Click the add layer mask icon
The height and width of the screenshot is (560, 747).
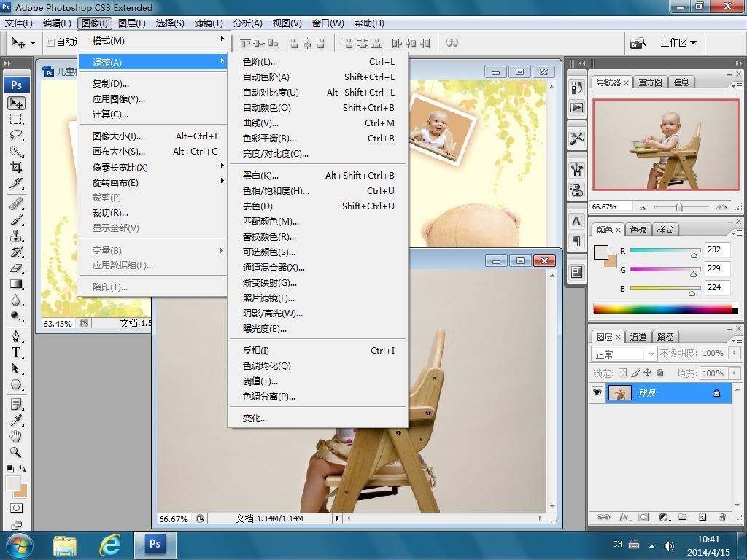643,517
